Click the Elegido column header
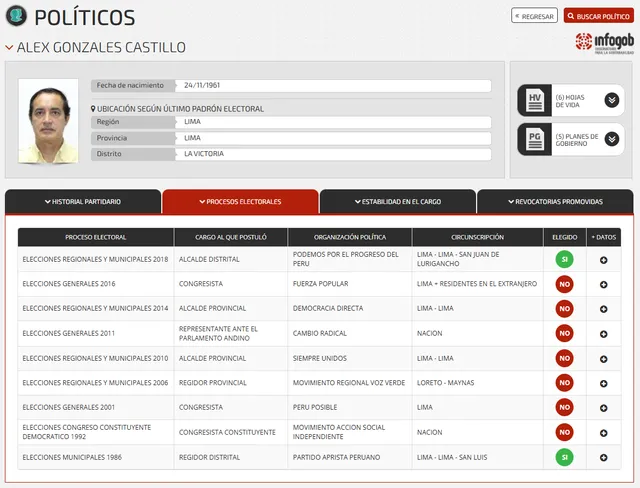Screen dimensions: 640x488 pyautogui.click(x=564, y=237)
